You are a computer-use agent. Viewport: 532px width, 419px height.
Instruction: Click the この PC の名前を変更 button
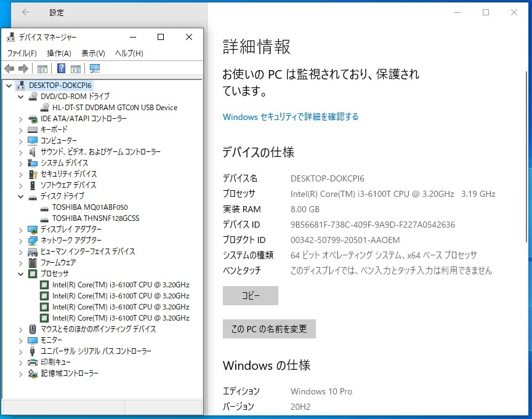(269, 329)
